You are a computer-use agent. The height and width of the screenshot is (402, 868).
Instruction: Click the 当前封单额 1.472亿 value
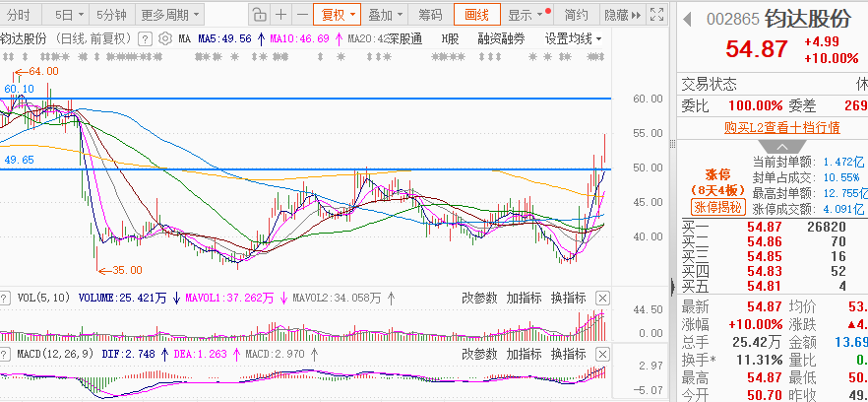click(843, 162)
